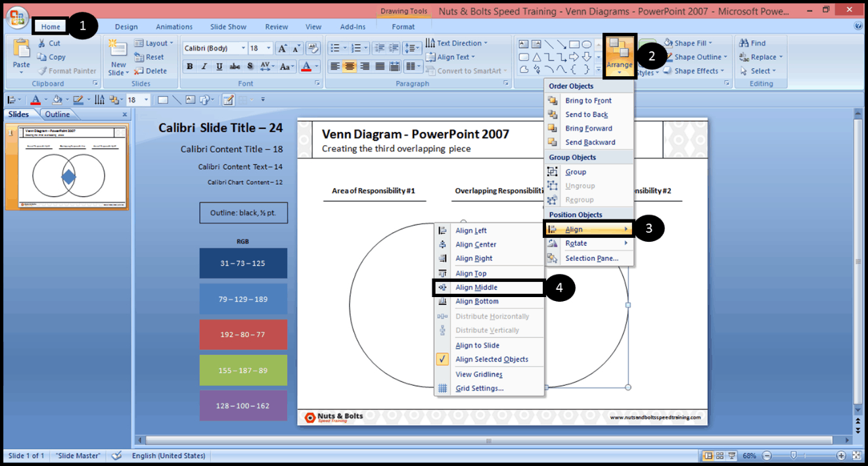Open Grid Settings dialog
This screenshot has width=868, height=466.
pos(490,388)
